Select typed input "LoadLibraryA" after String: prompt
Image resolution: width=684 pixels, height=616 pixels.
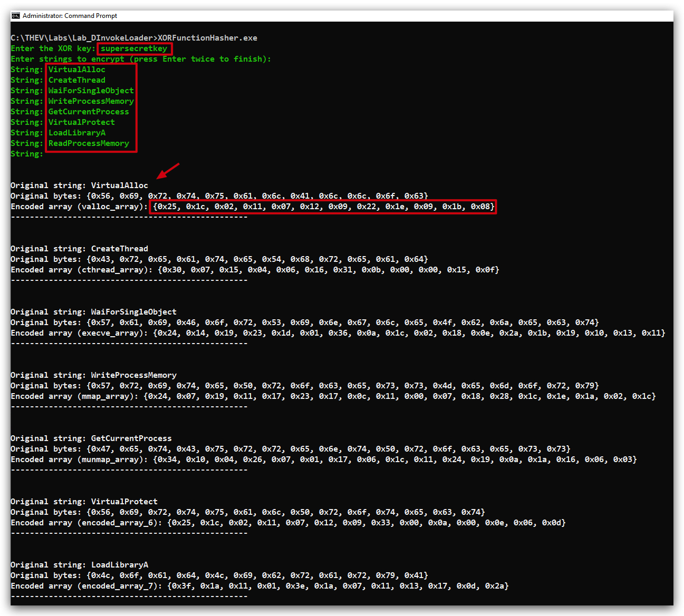[77, 133]
